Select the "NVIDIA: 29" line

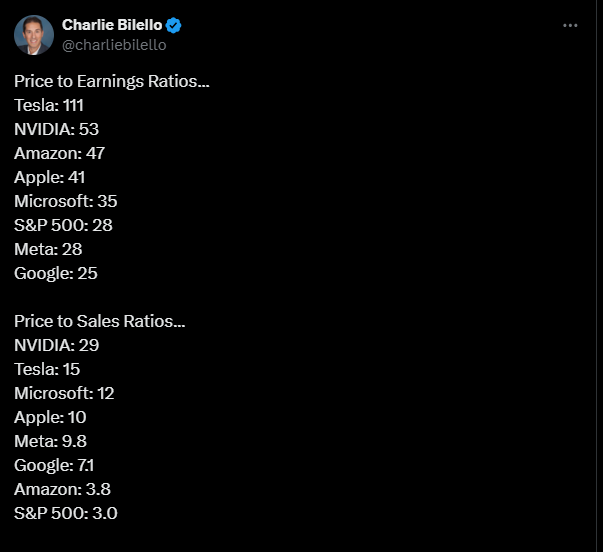(57, 345)
